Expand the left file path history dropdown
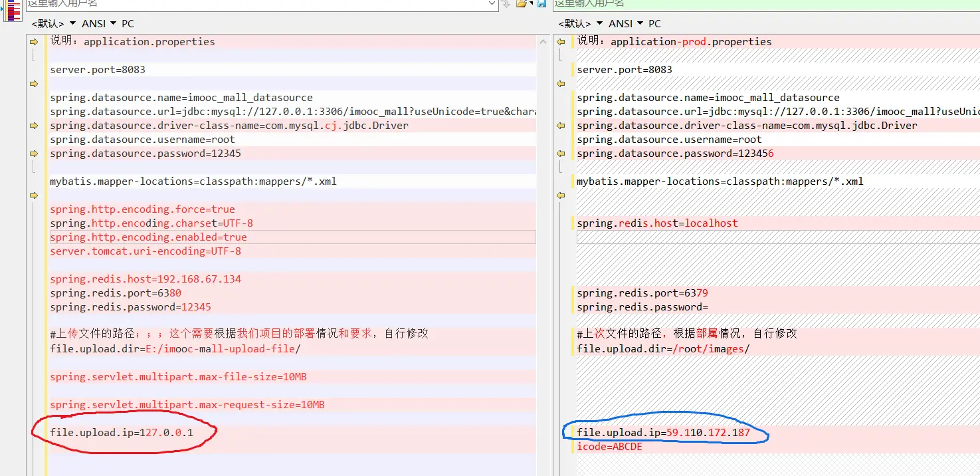Image resolution: width=980 pixels, height=476 pixels. [492, 4]
